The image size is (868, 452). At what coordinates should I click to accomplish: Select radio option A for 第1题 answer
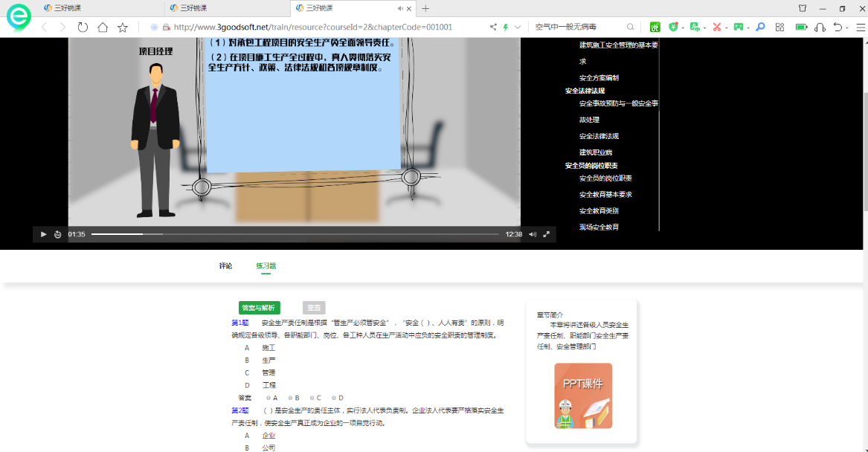pos(268,397)
